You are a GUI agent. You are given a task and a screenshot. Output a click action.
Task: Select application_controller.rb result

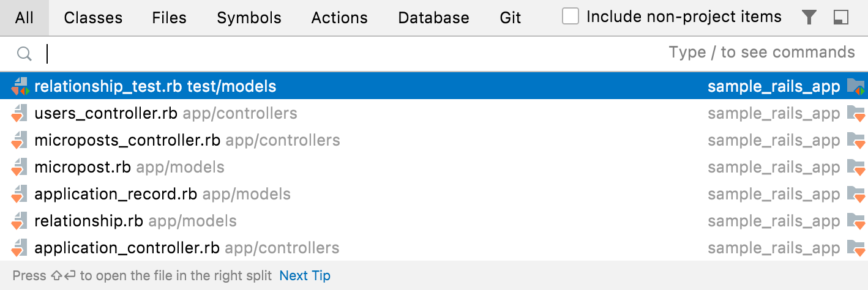click(127, 248)
